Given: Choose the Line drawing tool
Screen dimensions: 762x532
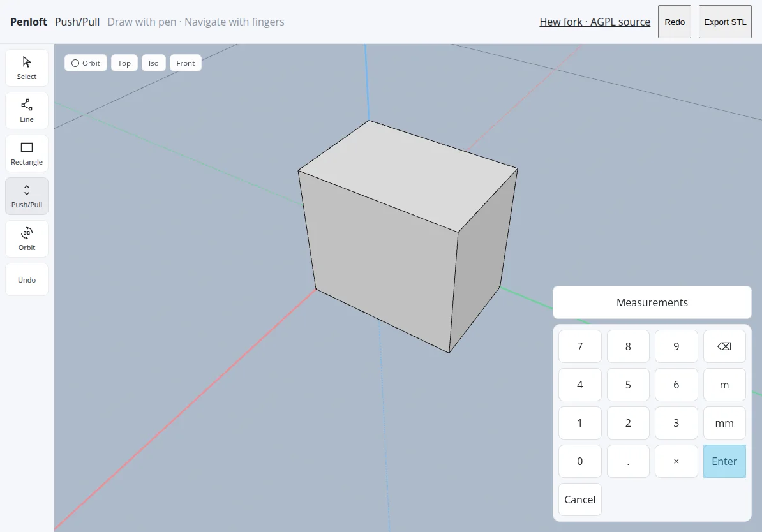Looking at the screenshot, I should tap(27, 111).
